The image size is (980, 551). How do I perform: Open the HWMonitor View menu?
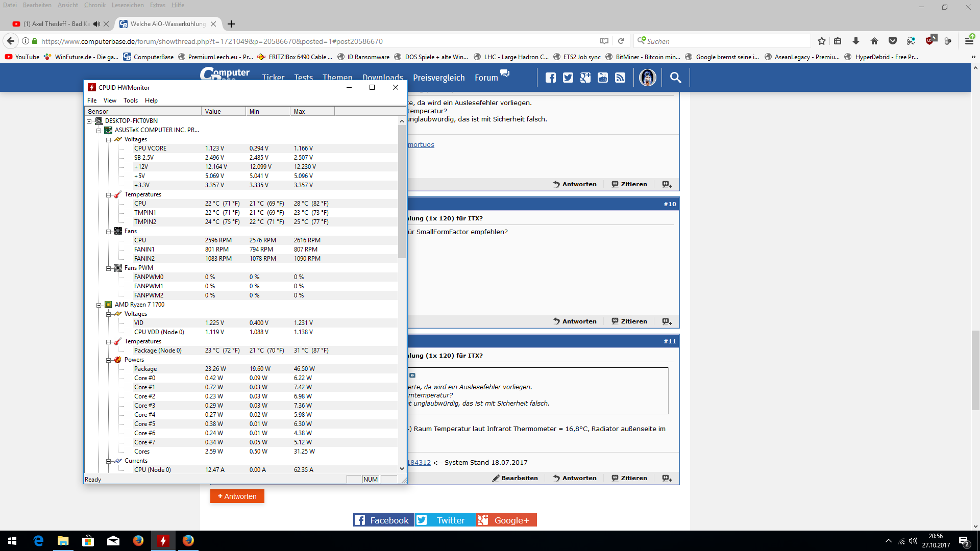[x=110, y=101]
